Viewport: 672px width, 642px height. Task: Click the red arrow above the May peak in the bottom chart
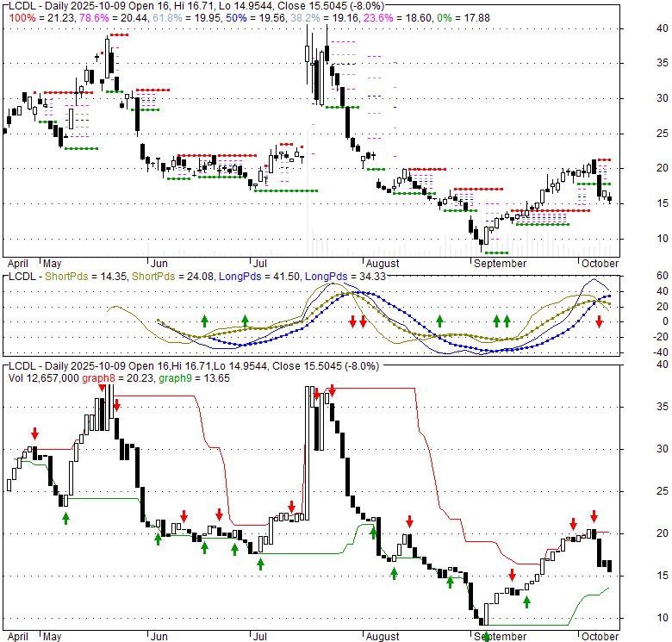coord(103,389)
